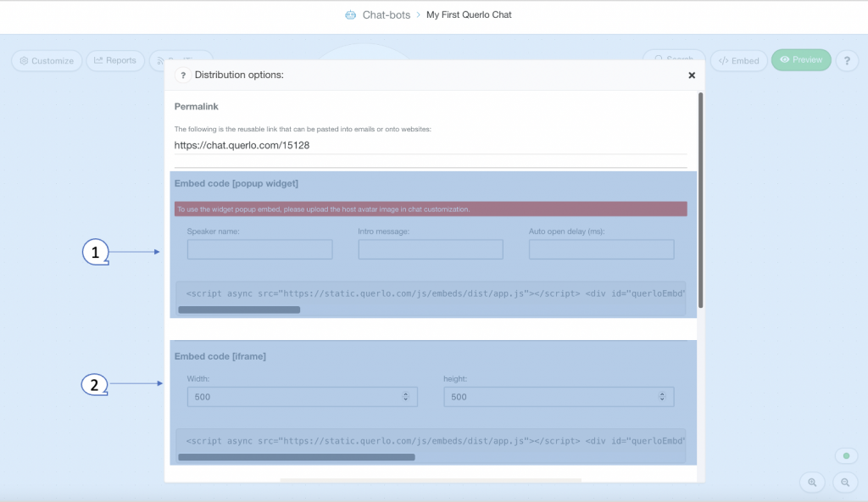Click the My First Querlo Chat title
The height and width of the screenshot is (502, 868).
[469, 15]
